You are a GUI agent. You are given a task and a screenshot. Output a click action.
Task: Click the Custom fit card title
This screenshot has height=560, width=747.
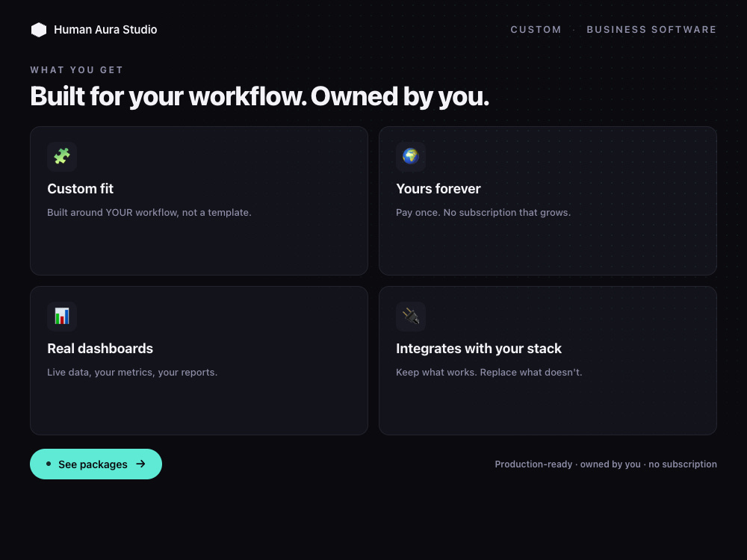tap(80, 189)
